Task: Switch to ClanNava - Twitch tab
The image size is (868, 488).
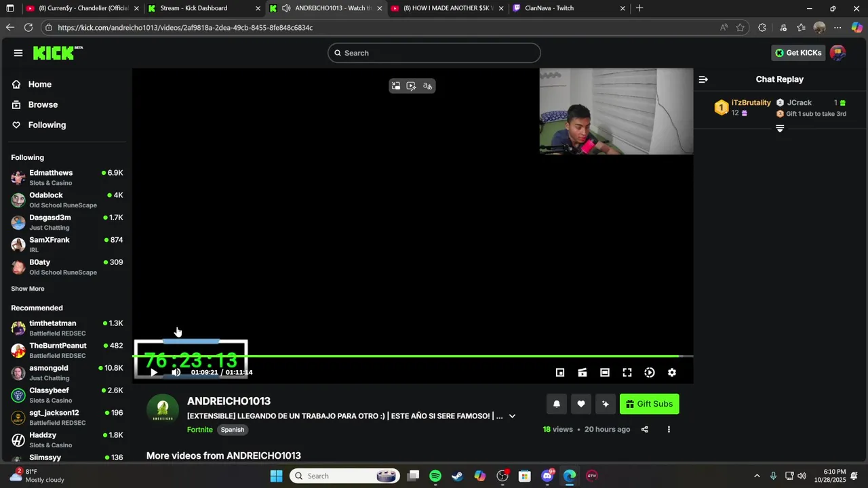Action: click(x=568, y=8)
